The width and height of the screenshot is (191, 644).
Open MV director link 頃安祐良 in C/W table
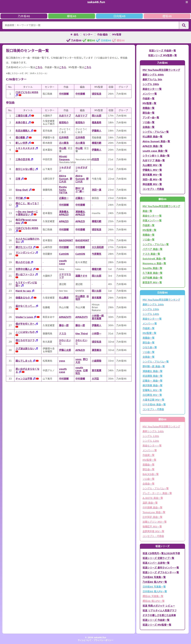(96, 94)
